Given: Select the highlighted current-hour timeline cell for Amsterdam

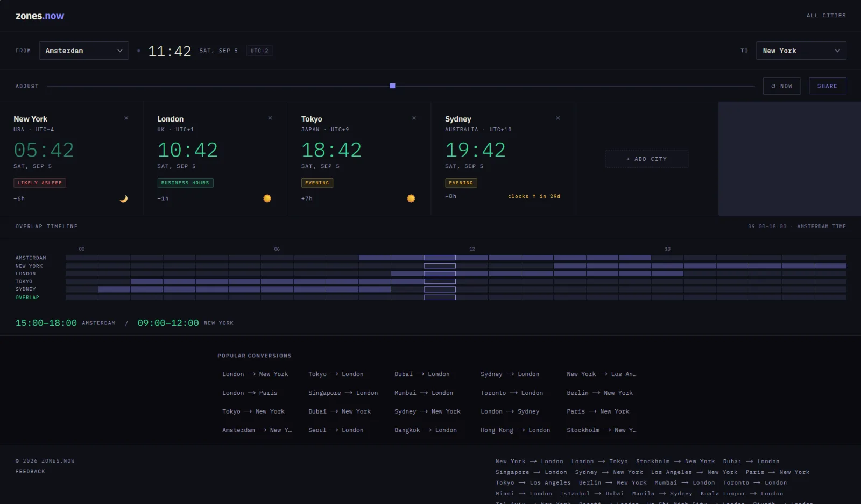Looking at the screenshot, I should coord(440,258).
